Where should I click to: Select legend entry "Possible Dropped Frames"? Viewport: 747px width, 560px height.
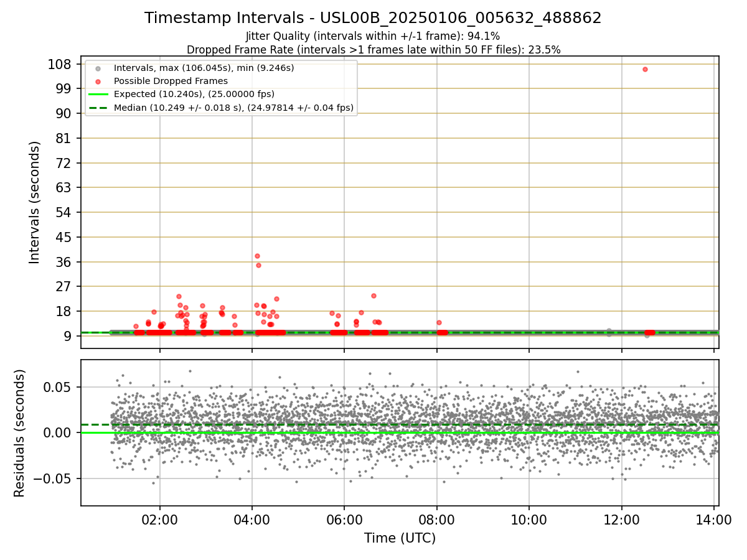pos(171,81)
